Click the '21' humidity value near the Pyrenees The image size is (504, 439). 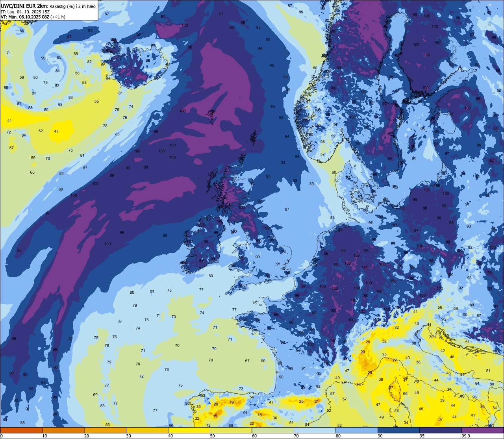point(317,401)
